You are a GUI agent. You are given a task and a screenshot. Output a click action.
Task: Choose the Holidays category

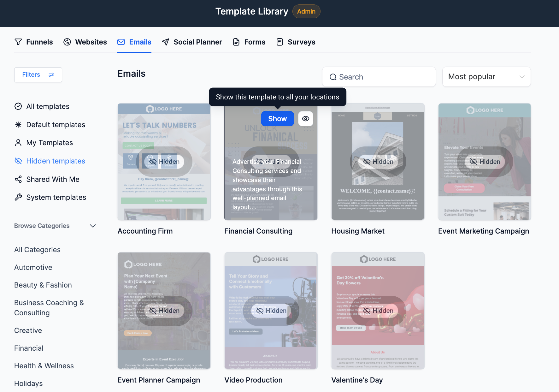tap(28, 383)
